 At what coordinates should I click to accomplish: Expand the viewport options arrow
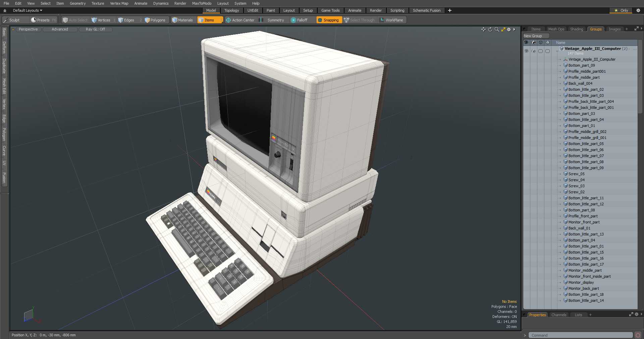(x=514, y=29)
